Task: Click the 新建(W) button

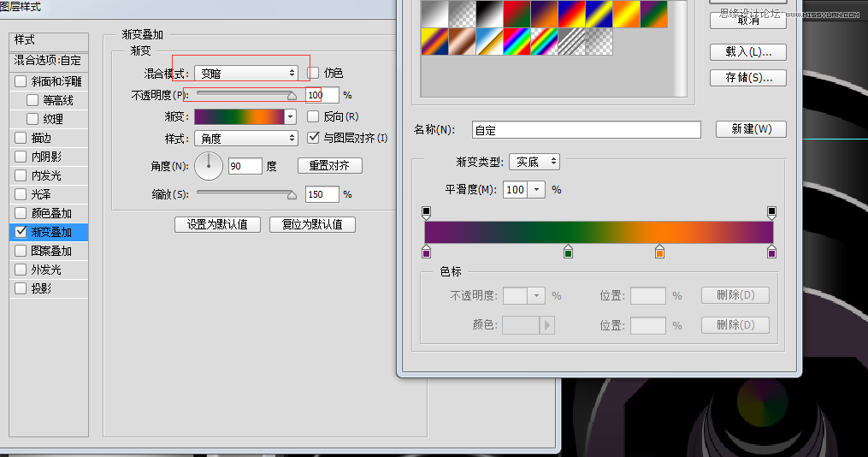Action: 751,129
